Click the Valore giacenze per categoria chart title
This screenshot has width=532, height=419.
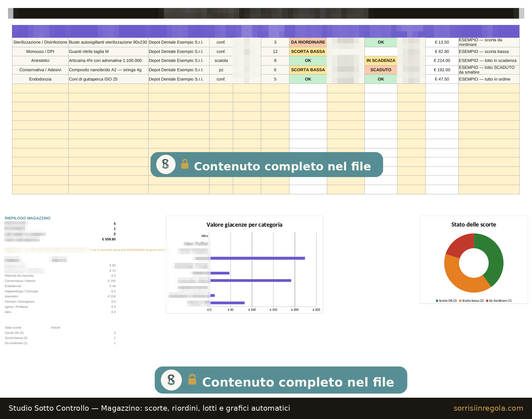click(244, 225)
